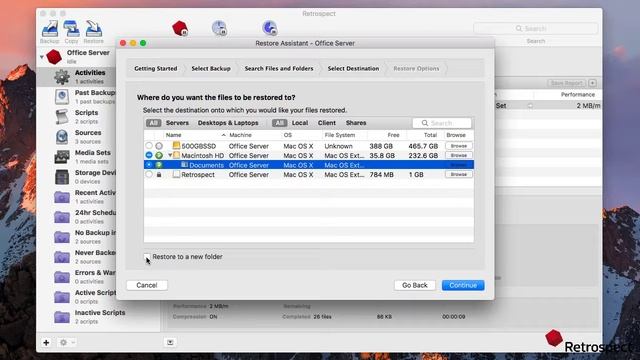Click the plus add button at bottom left
This screenshot has width=640, height=360.
(46, 342)
